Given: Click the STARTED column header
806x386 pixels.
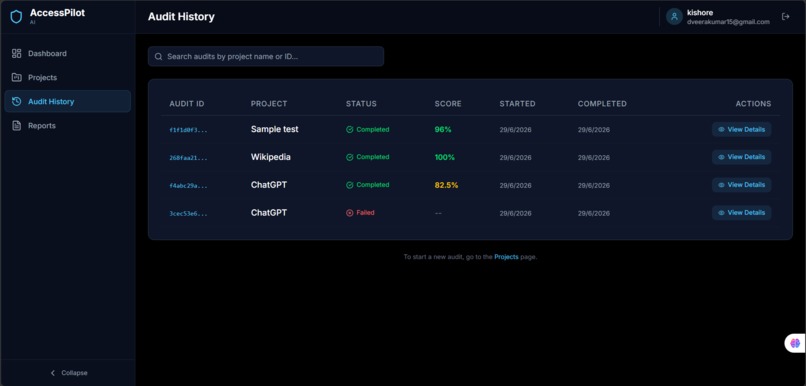Looking at the screenshot, I should 517,104.
